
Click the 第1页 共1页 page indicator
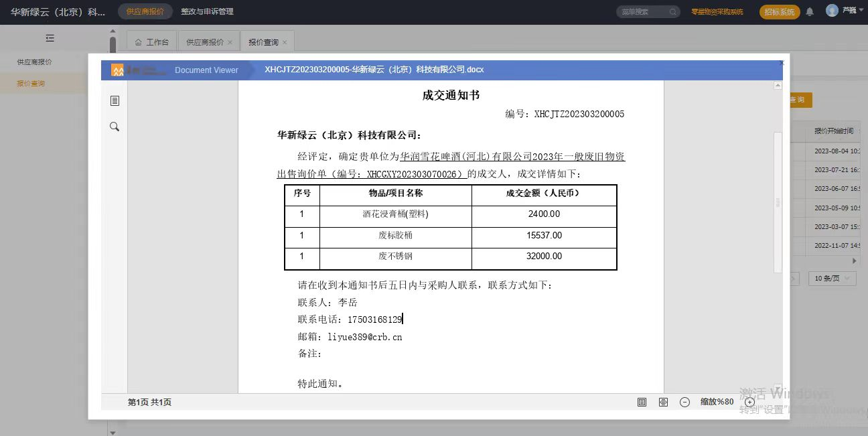coord(149,402)
